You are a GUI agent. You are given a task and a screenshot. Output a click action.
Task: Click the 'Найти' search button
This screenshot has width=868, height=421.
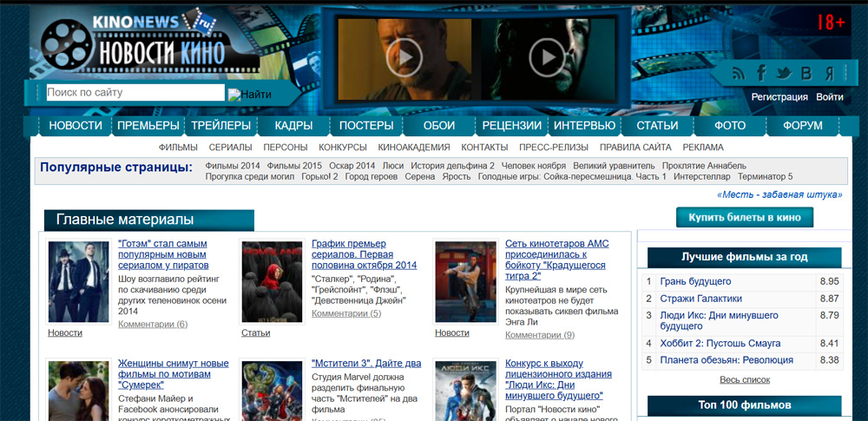[250, 94]
